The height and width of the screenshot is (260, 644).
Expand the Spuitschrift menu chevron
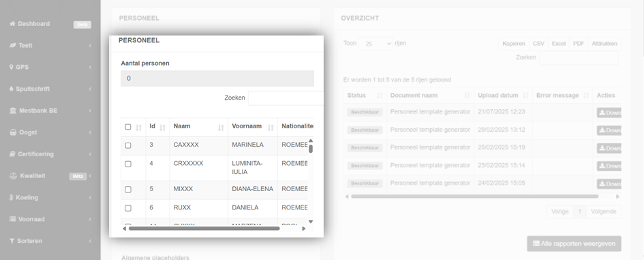tap(90, 89)
